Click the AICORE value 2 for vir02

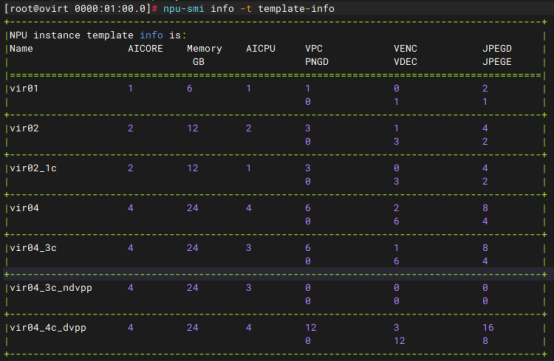(130, 128)
